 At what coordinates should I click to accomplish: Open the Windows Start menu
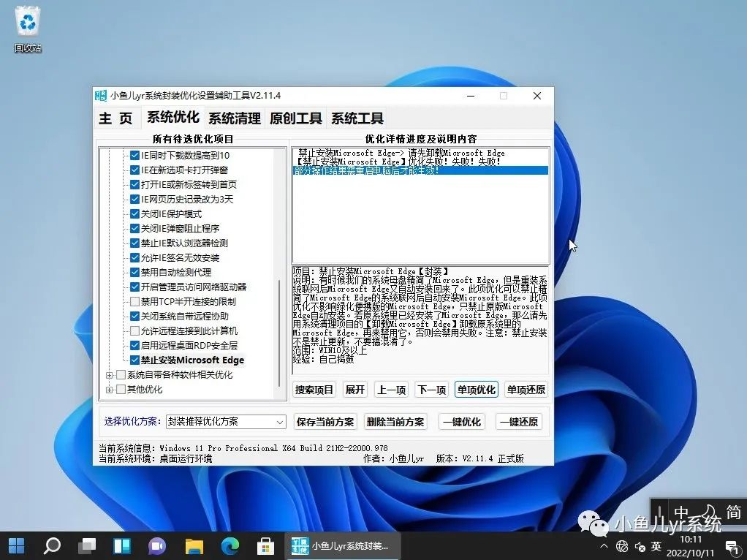pos(17,545)
